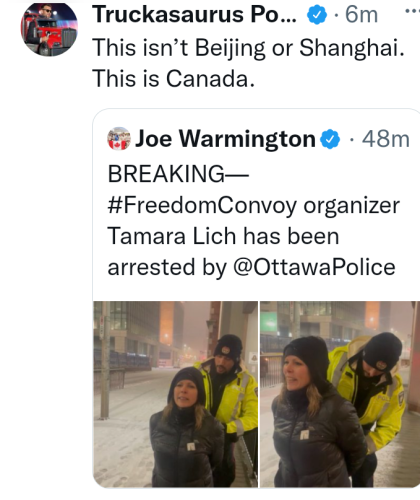Open the @OttawaPolice mention
The image size is (420, 500).
coord(314,267)
